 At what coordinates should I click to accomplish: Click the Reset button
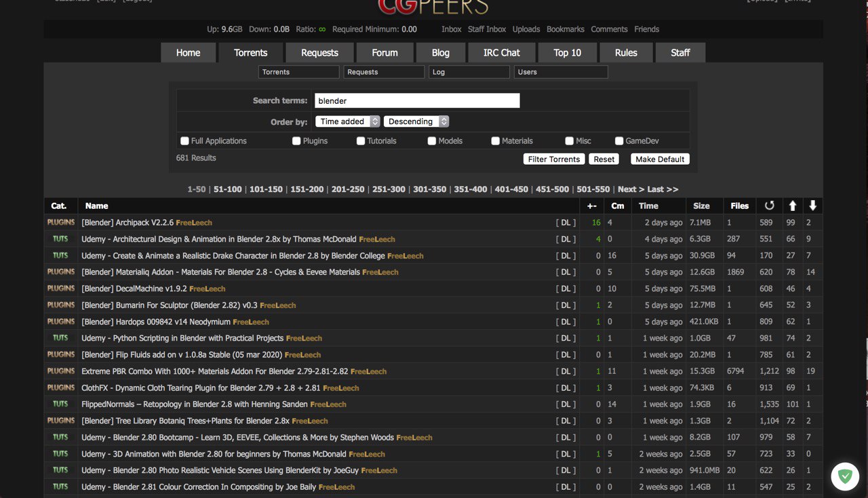click(604, 159)
